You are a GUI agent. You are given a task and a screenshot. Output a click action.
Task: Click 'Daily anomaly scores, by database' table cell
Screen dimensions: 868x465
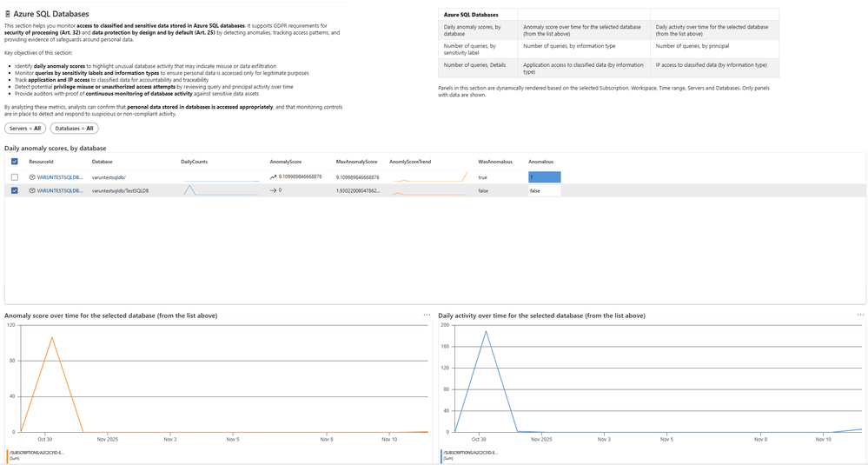[x=478, y=30]
